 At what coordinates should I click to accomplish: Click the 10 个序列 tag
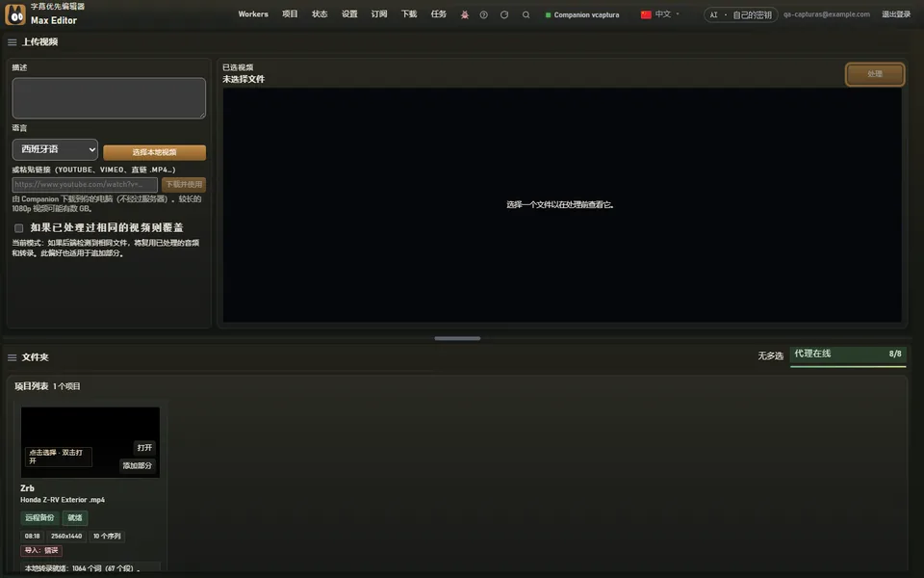tap(107, 537)
